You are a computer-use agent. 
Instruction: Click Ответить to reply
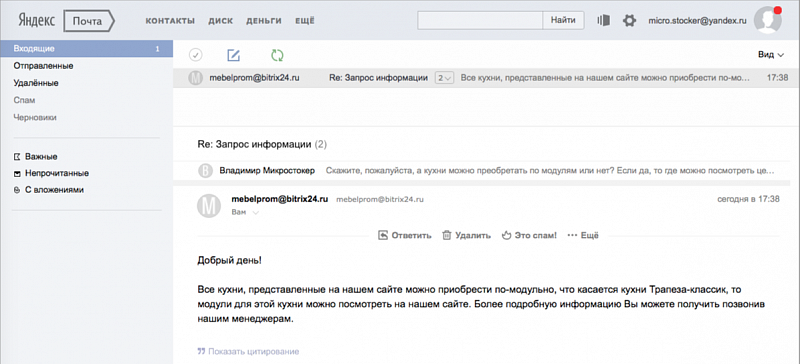405,235
